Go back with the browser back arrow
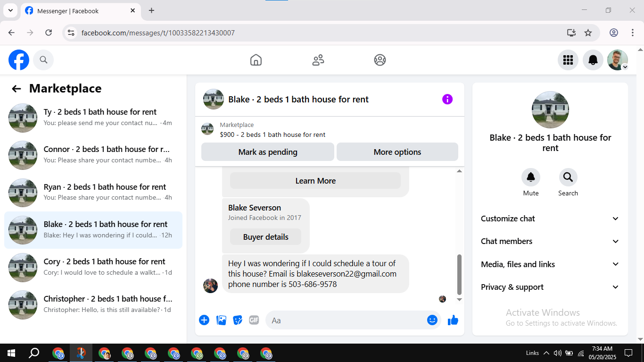This screenshot has width=644, height=362. [x=11, y=33]
